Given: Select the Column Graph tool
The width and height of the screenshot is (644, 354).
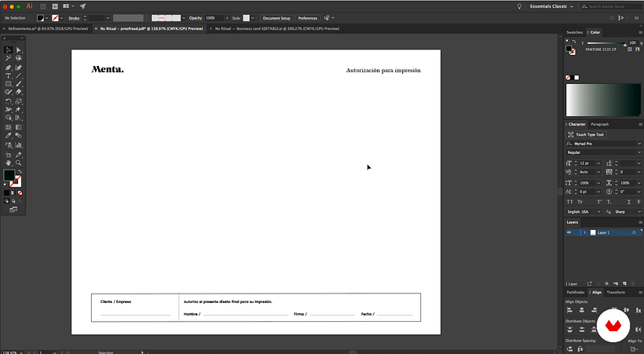Looking at the screenshot, I should tap(19, 145).
